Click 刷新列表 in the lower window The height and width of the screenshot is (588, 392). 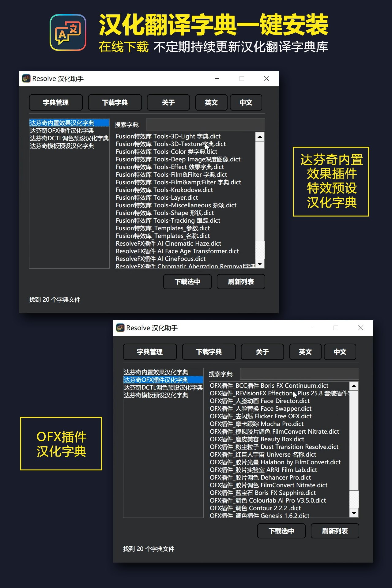[335, 531]
